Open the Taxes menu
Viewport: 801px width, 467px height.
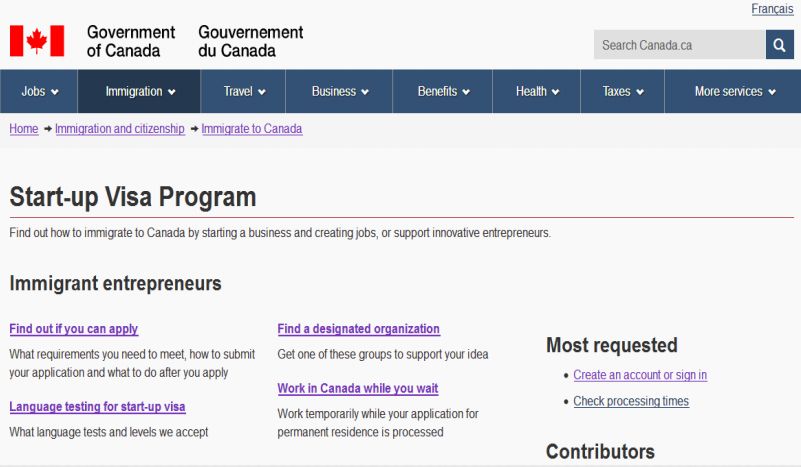(623, 91)
